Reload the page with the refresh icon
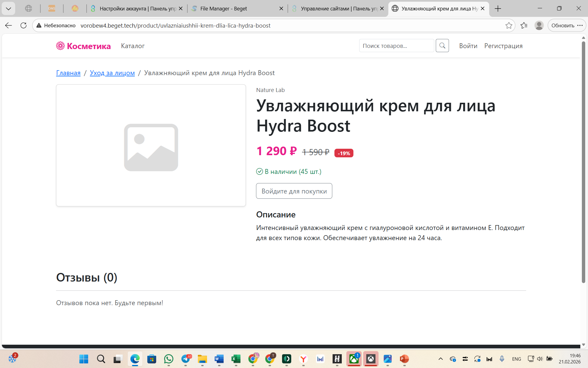588x368 pixels. [x=24, y=25]
